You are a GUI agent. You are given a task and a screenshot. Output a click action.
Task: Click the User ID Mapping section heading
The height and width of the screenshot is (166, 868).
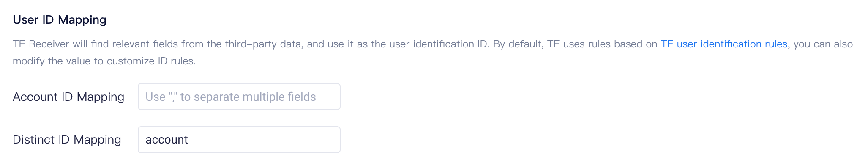(60, 20)
